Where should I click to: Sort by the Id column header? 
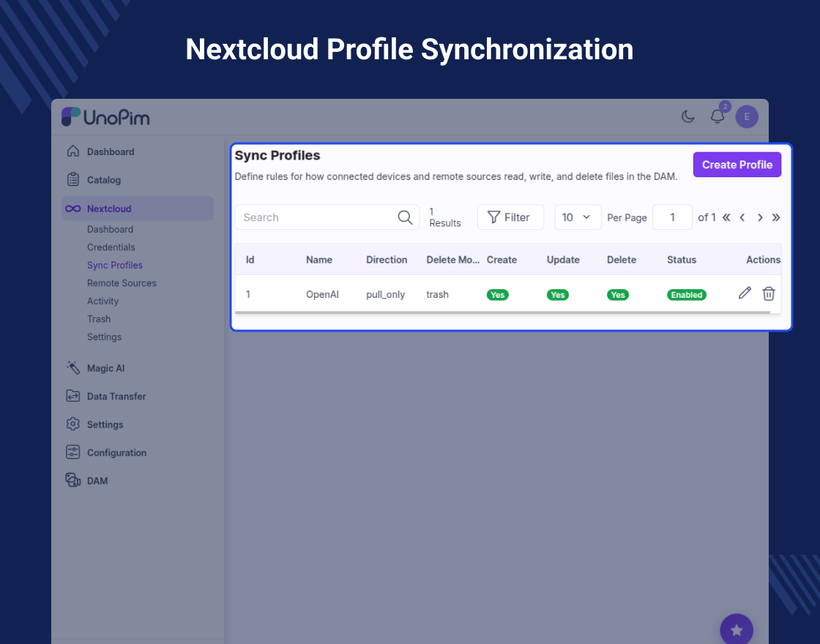click(250, 260)
